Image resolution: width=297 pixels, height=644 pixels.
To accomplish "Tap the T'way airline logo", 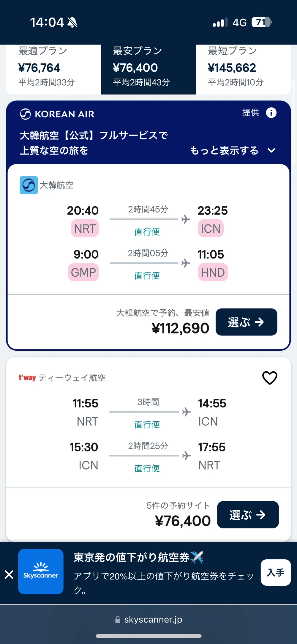I will click(27, 378).
